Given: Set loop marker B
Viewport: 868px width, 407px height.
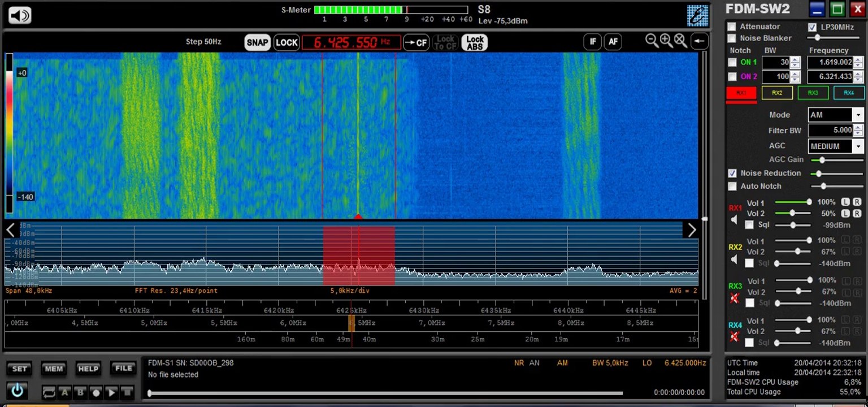Looking at the screenshot, I should [80, 392].
